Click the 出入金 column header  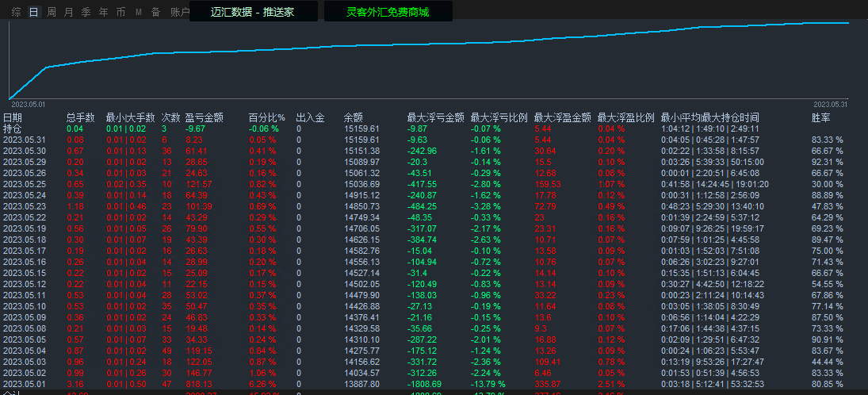(x=311, y=117)
